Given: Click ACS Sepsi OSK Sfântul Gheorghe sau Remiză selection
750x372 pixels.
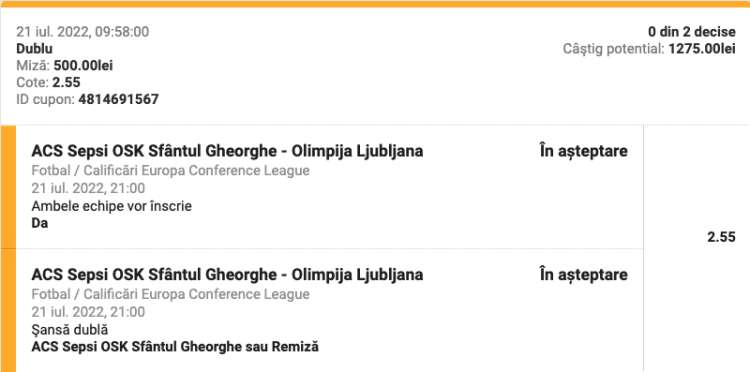Looking at the screenshot, I should point(175,346).
